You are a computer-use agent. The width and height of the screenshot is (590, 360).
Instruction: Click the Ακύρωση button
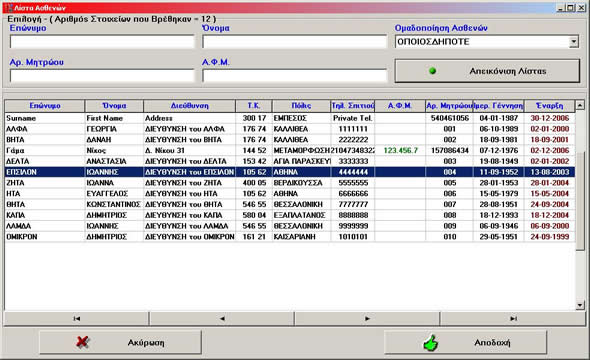120,342
